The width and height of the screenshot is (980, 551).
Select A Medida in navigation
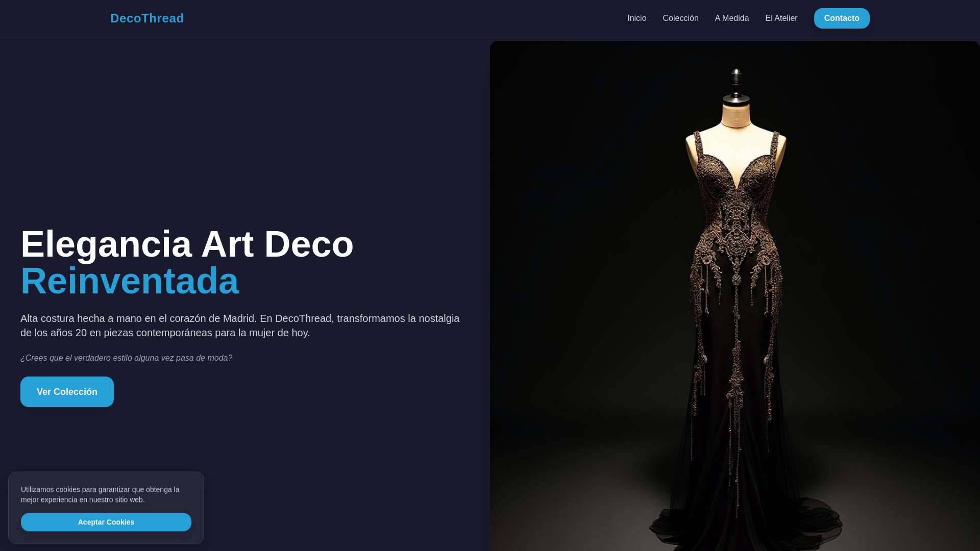click(x=731, y=18)
